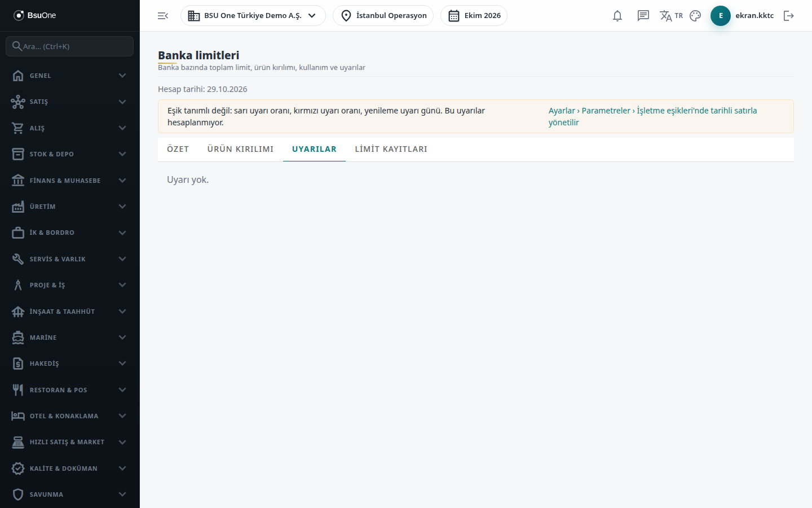Open the LİMİT KAYITLARI tab
812x508 pixels.
391,149
